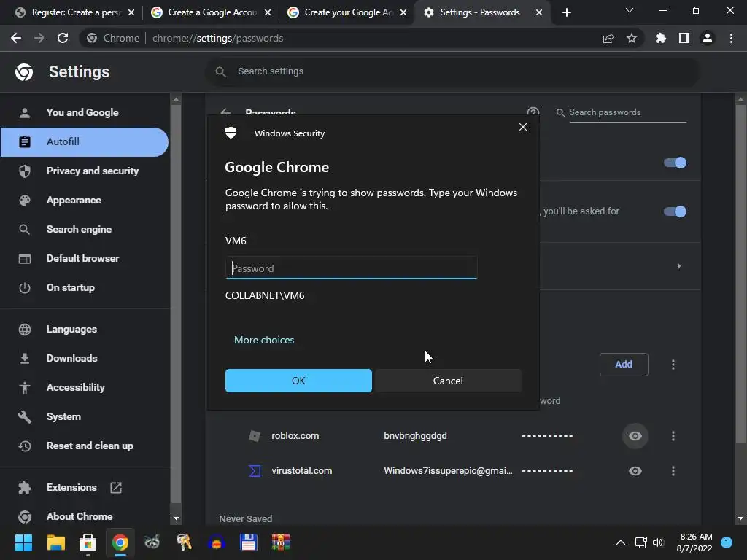Open Default browser settings

[x=85, y=258]
